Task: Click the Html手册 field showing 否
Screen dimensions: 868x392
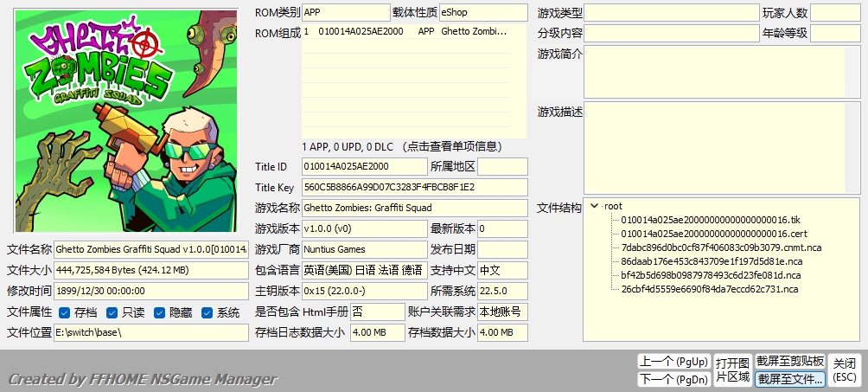Action: tap(378, 312)
